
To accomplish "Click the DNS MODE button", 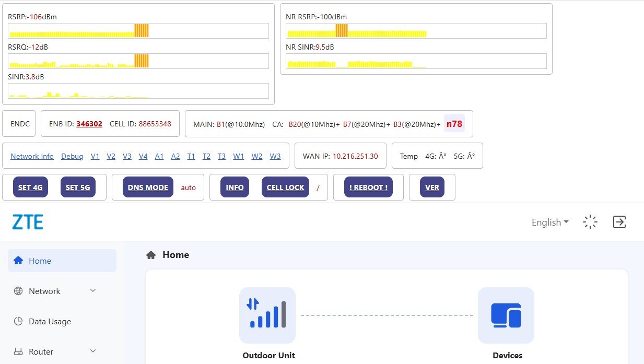I will click(148, 187).
